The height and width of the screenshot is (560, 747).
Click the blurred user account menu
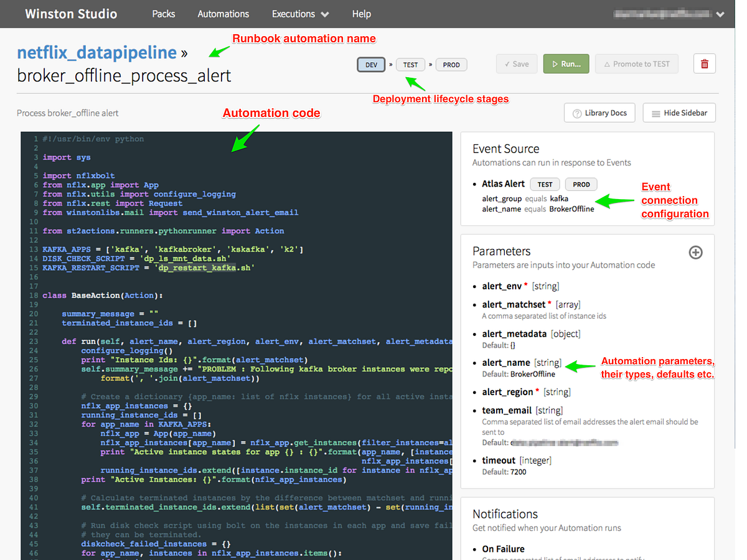(x=670, y=14)
